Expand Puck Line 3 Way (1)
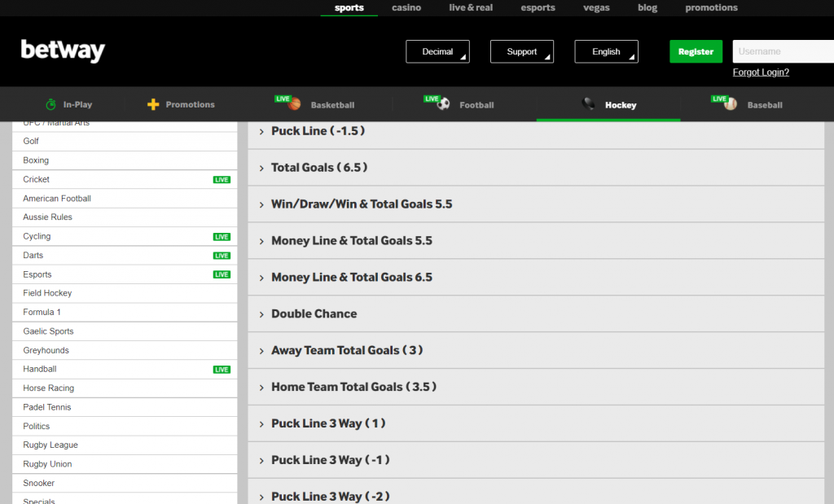834x504 pixels. tap(536, 423)
